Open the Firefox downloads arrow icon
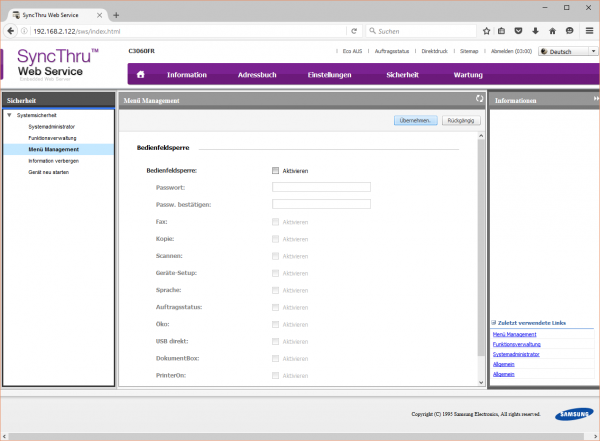 531,31
